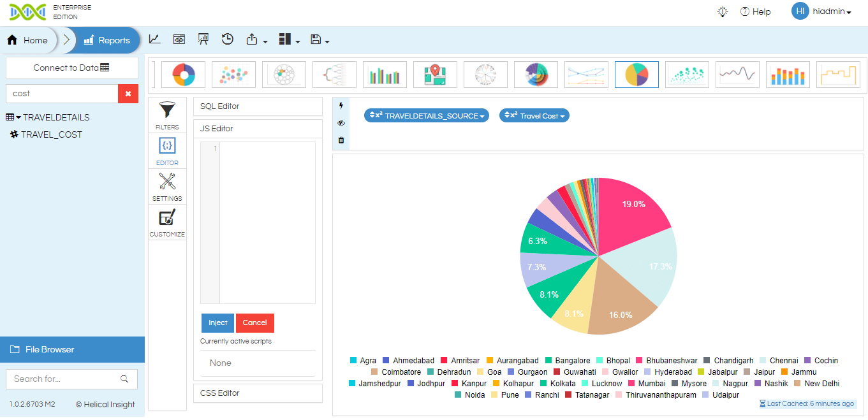
Task: Click the Inject button
Action: pos(217,322)
